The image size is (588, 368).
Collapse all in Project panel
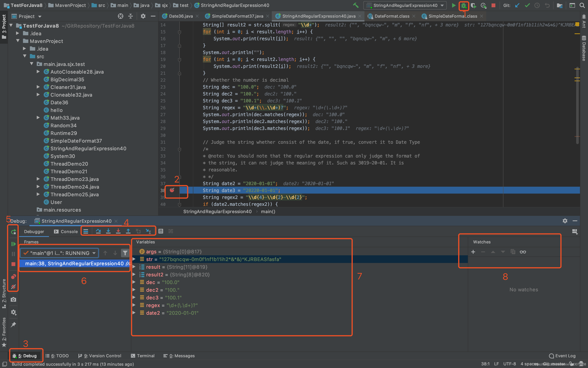coord(131,16)
